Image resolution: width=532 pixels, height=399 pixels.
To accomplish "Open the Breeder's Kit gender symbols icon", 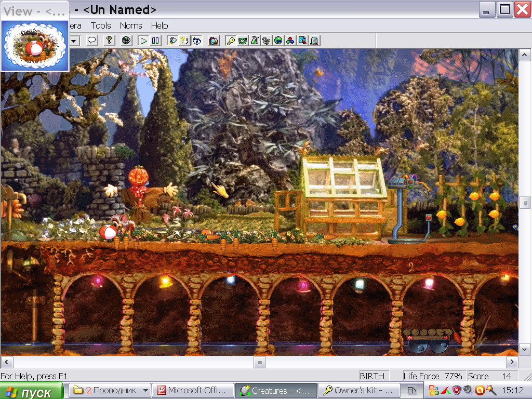I will pos(267,41).
